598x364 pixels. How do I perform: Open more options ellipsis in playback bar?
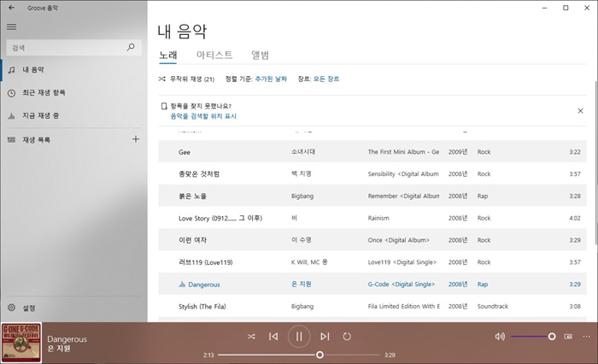point(586,337)
